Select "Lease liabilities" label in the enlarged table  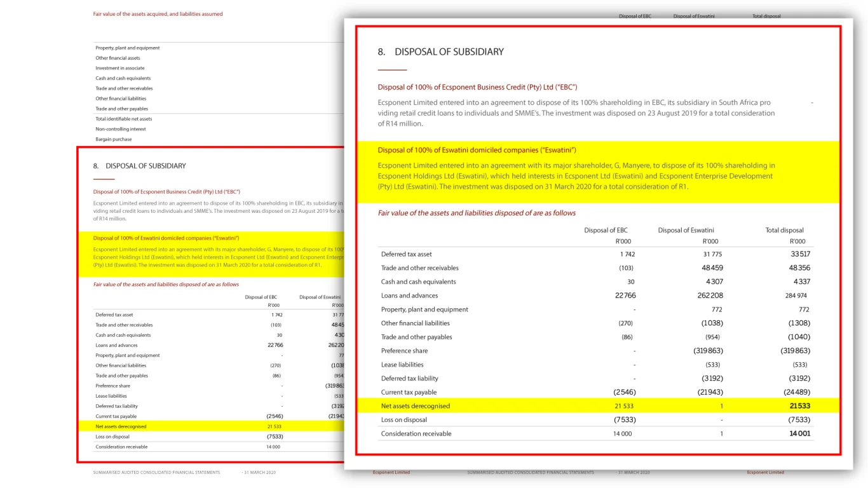coord(402,365)
